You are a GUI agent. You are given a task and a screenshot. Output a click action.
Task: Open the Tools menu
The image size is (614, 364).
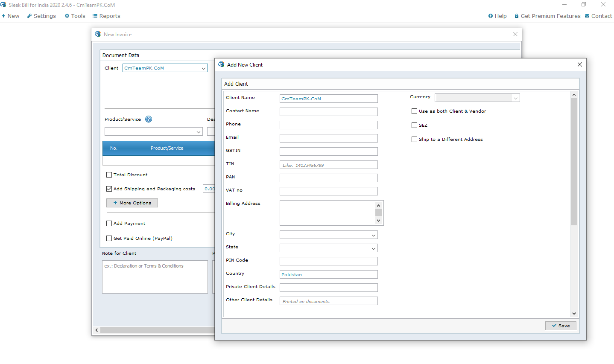point(75,16)
